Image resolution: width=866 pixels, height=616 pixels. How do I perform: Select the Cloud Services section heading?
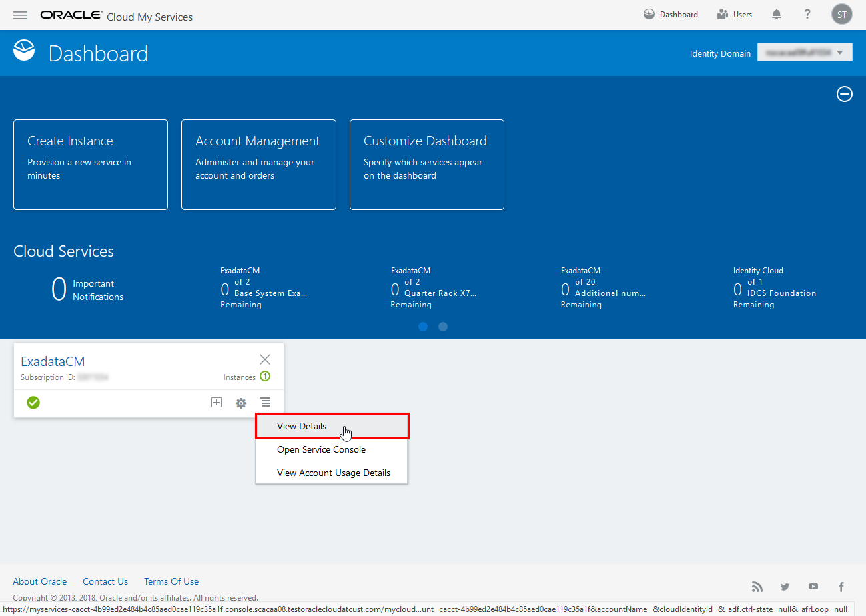pyautogui.click(x=64, y=251)
